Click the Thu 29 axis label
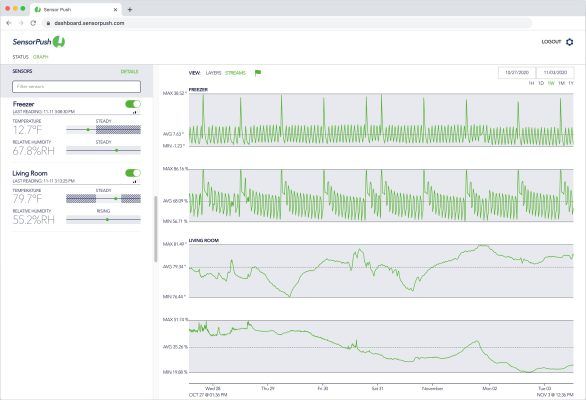Viewport: 586px width, 400px height. point(268,388)
